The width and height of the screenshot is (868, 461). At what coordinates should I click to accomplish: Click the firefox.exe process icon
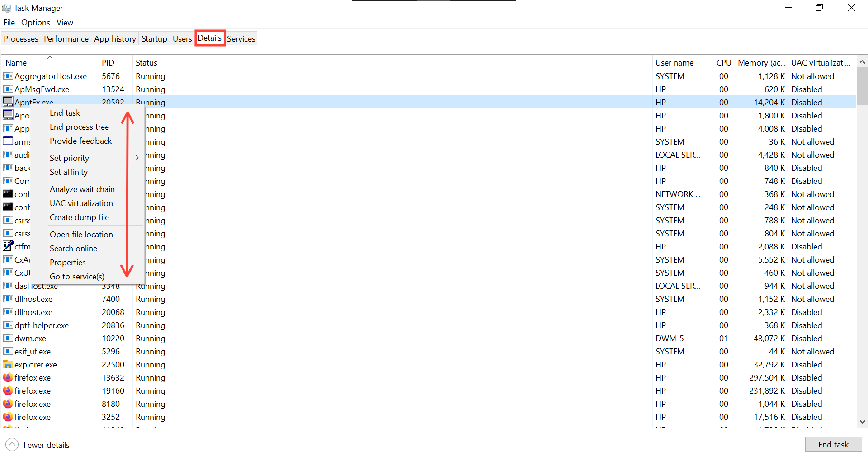click(8, 377)
